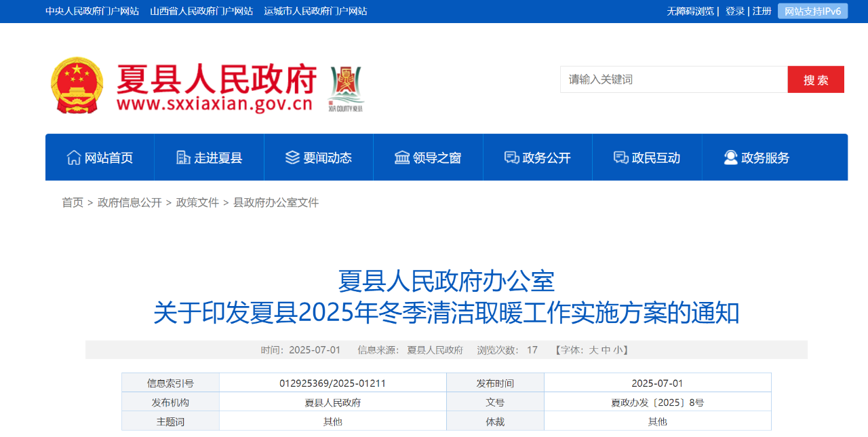Image resolution: width=868 pixels, height=437 pixels.
Task: Focus the 请输入关键词 search field
Action: 674,79
